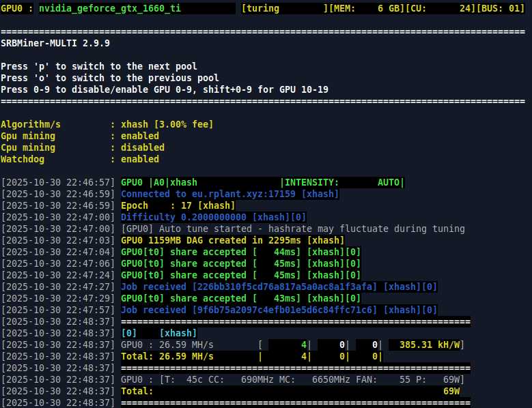Image resolution: width=532 pixels, height=408 pixels.
Task: Click the Gpu mining label
Action: (28, 136)
